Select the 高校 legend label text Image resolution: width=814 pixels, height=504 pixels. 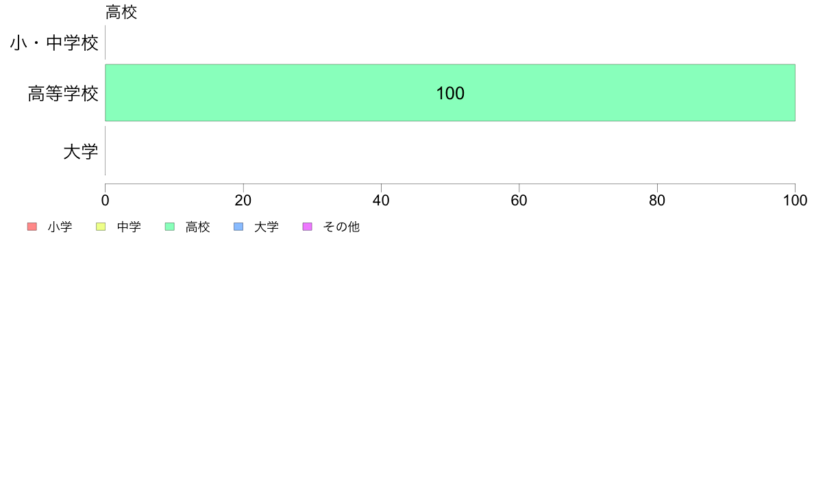198,227
